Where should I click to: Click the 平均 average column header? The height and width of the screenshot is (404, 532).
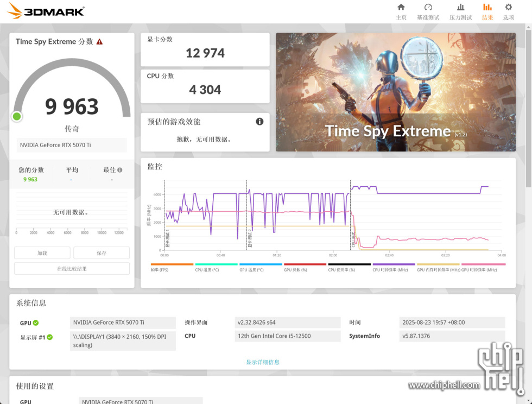pyautogui.click(x=72, y=170)
